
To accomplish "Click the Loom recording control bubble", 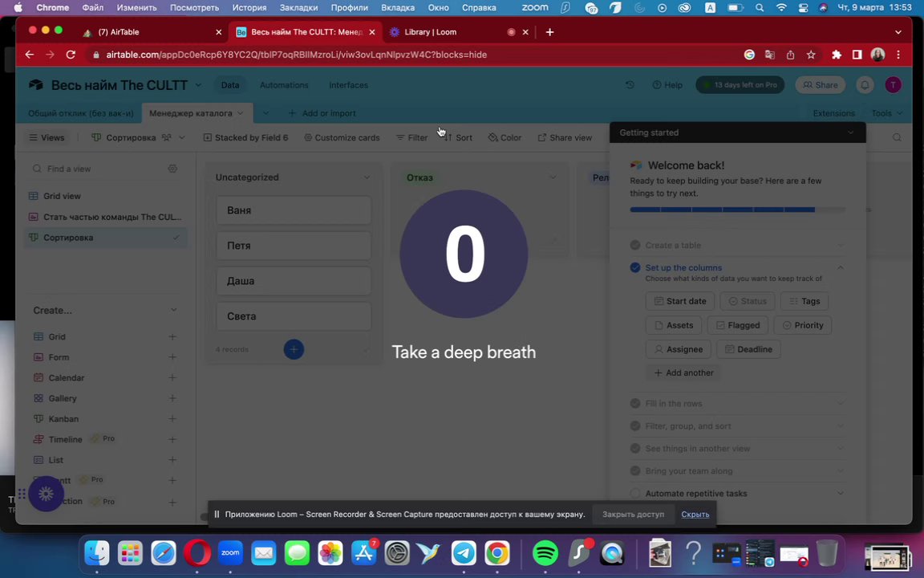I will coord(46,493).
